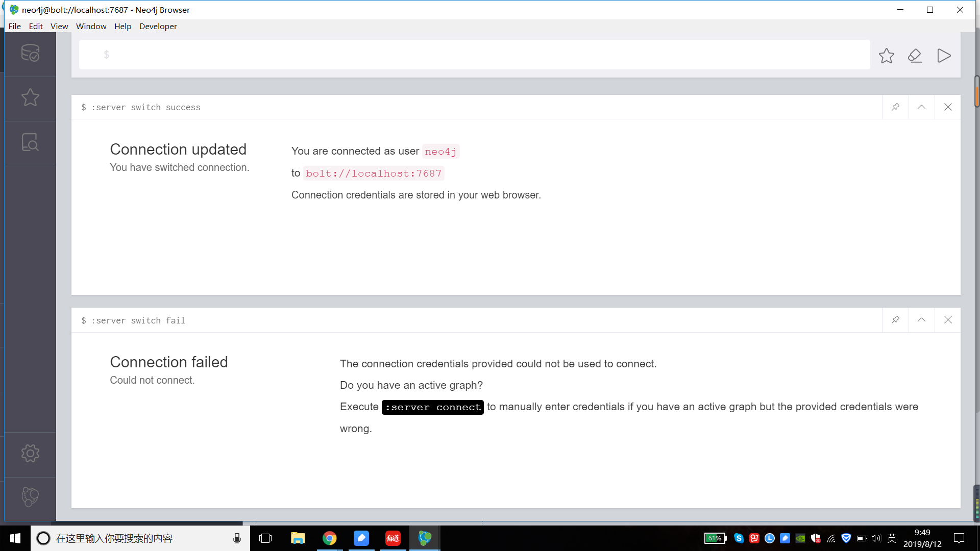Close the server switch fail frame
Viewport: 980px width, 551px height.
pyautogui.click(x=948, y=320)
